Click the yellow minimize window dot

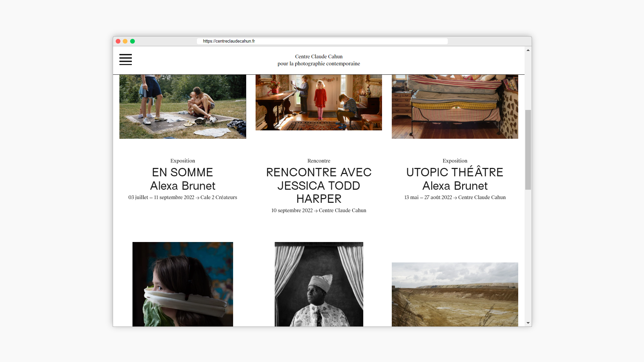click(x=125, y=41)
